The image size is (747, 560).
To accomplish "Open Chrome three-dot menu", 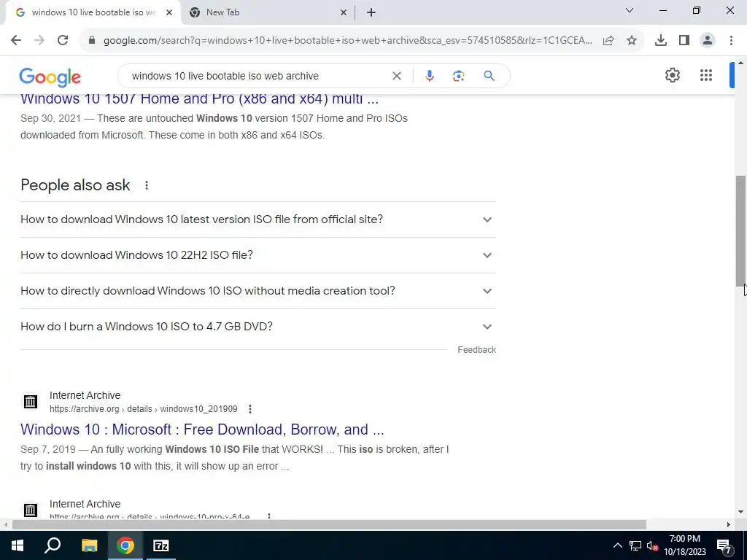I will (731, 41).
